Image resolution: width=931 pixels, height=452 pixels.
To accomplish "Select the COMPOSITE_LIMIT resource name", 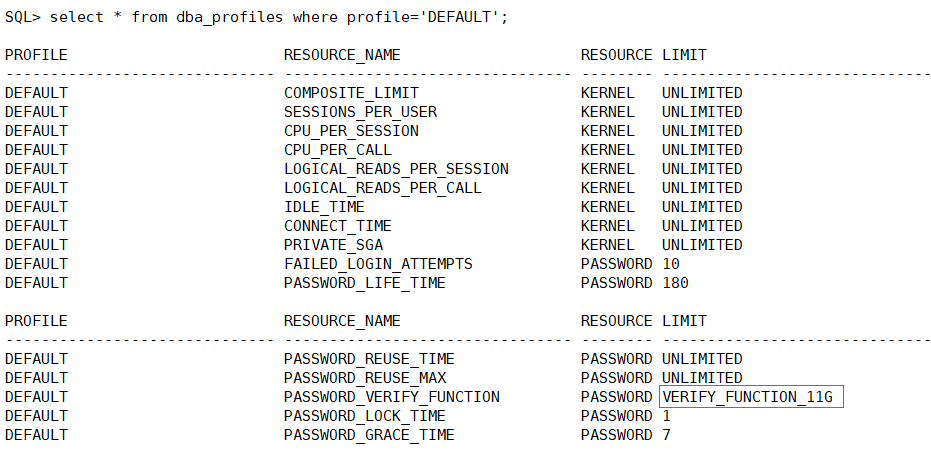I will [352, 93].
